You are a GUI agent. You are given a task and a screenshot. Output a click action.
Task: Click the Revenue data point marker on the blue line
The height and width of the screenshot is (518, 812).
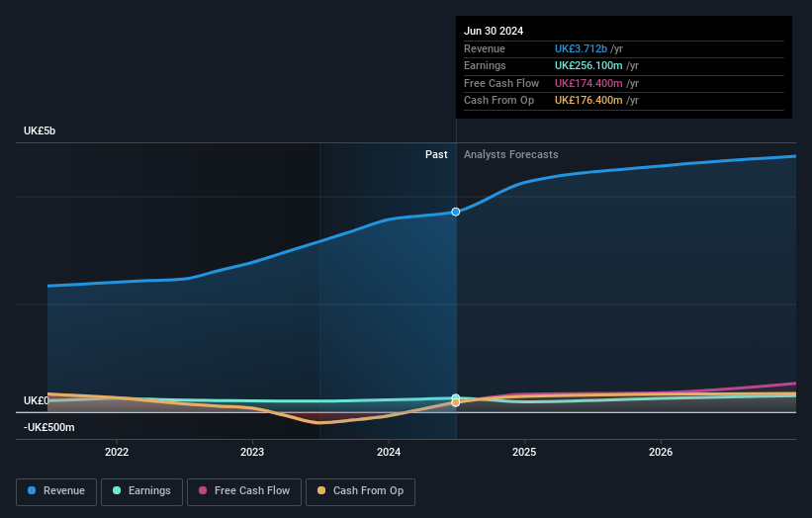[456, 212]
